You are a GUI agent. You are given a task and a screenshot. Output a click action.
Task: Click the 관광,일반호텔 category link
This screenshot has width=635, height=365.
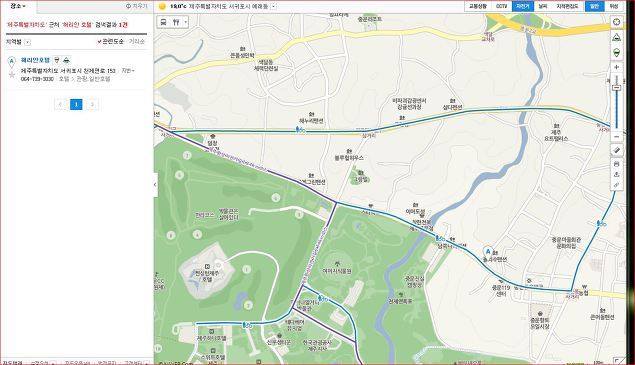click(93, 79)
